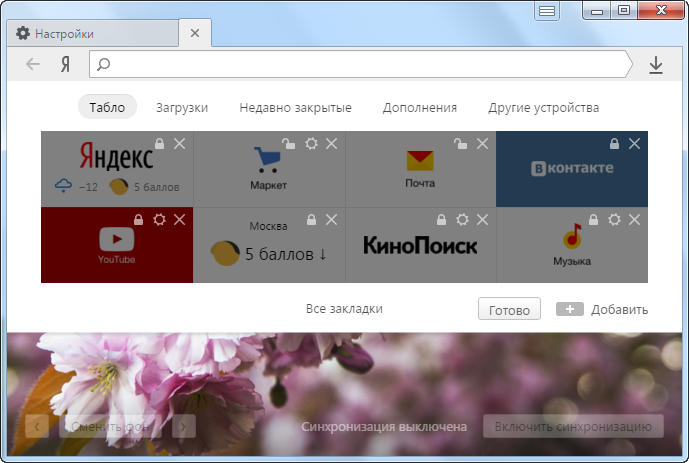
Task: Click the Готово button
Action: (509, 309)
